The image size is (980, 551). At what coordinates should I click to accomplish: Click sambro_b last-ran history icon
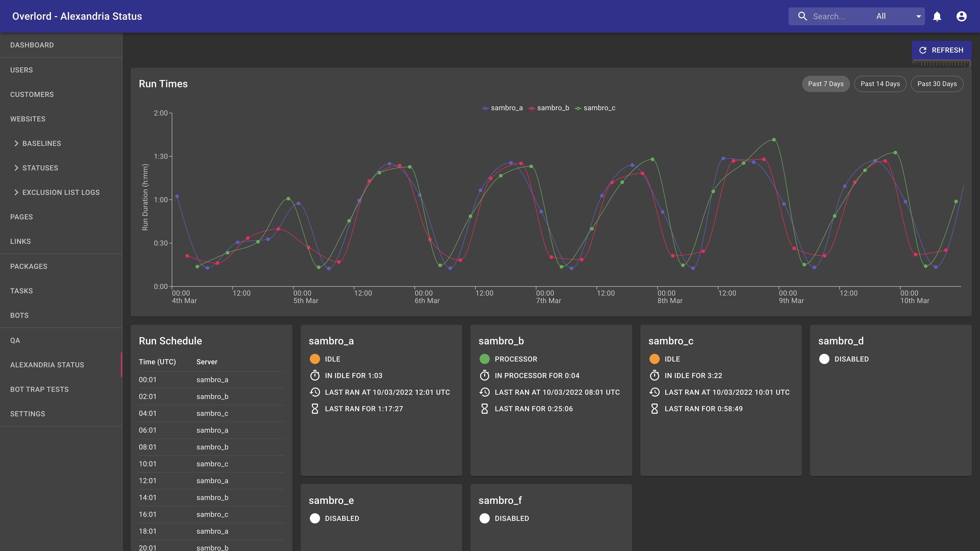click(484, 392)
